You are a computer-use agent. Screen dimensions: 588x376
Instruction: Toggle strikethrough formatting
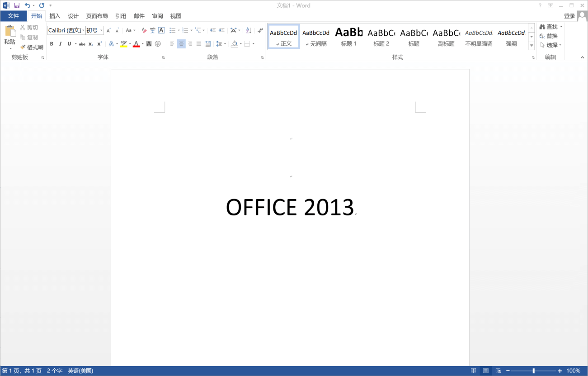coord(82,44)
